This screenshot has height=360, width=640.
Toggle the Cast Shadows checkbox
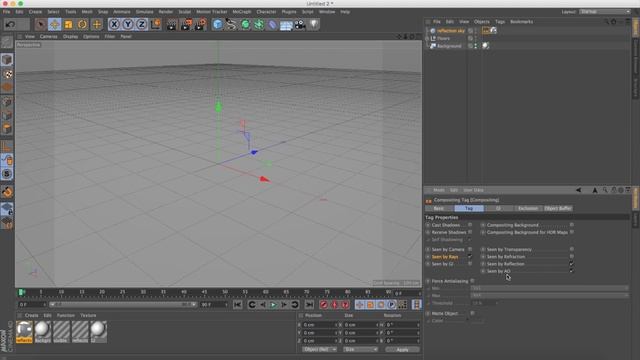pos(470,225)
